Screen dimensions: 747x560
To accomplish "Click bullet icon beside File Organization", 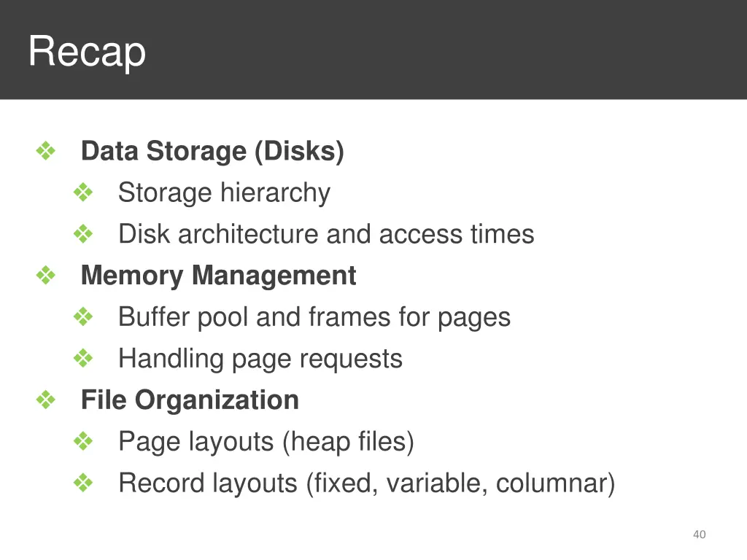I will 46,400.
